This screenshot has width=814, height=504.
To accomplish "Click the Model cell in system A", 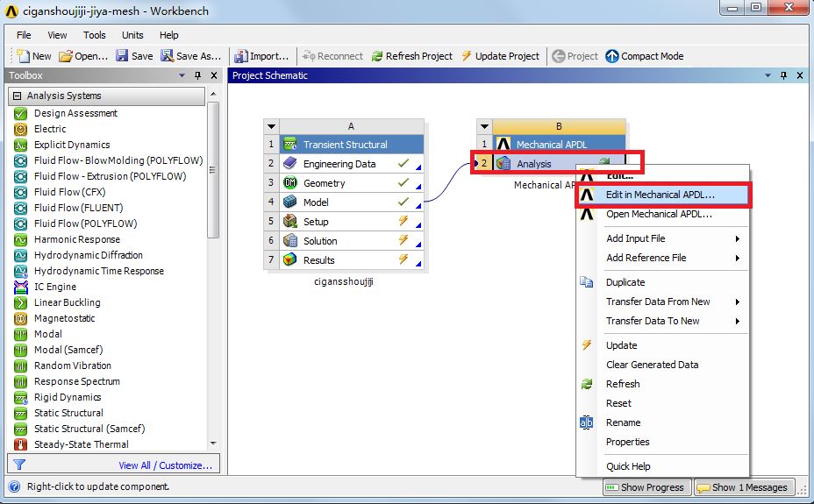I will pyautogui.click(x=352, y=202).
